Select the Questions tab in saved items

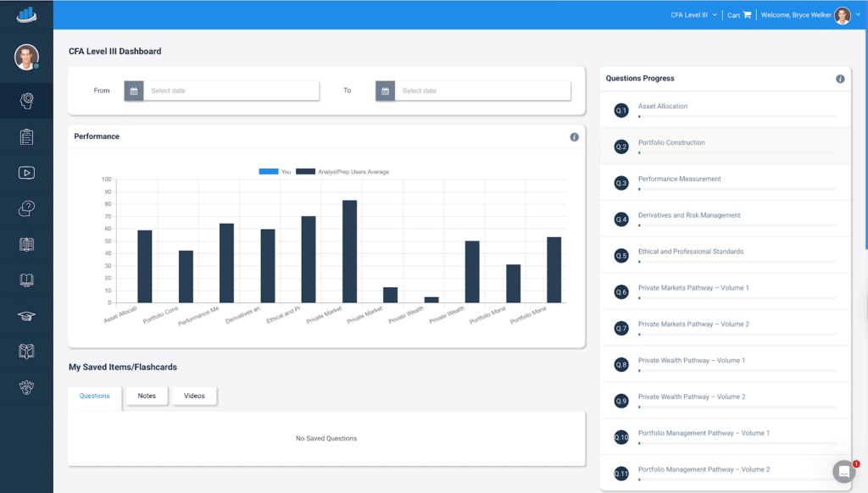pyautogui.click(x=94, y=396)
